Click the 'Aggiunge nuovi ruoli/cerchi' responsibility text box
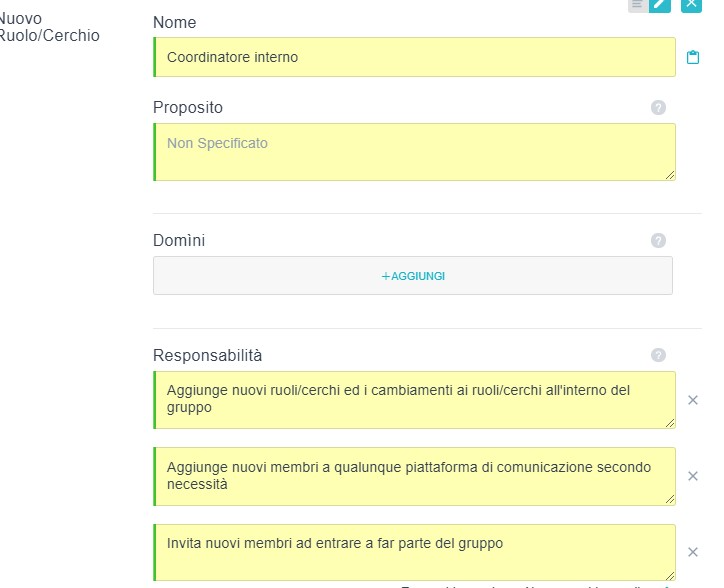The height and width of the screenshot is (588, 724). (x=415, y=399)
